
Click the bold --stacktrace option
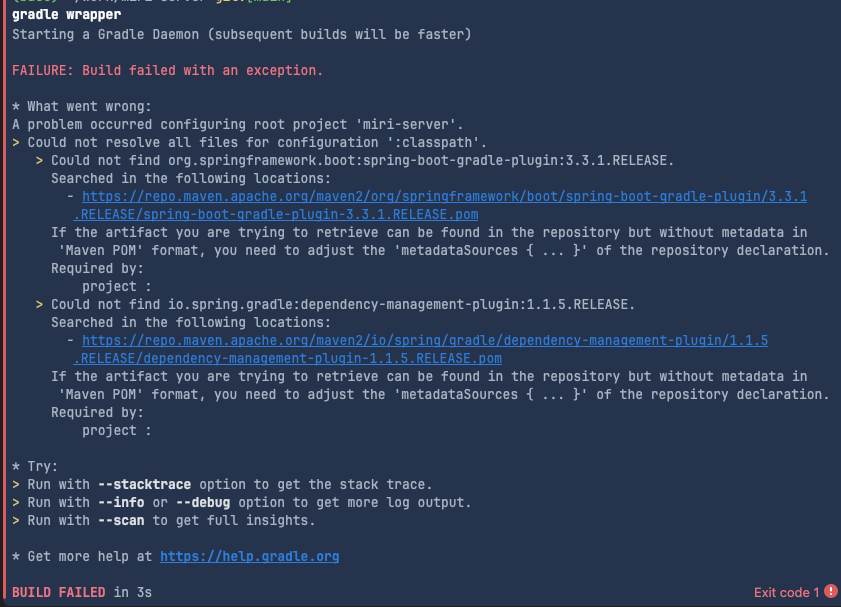144,485
